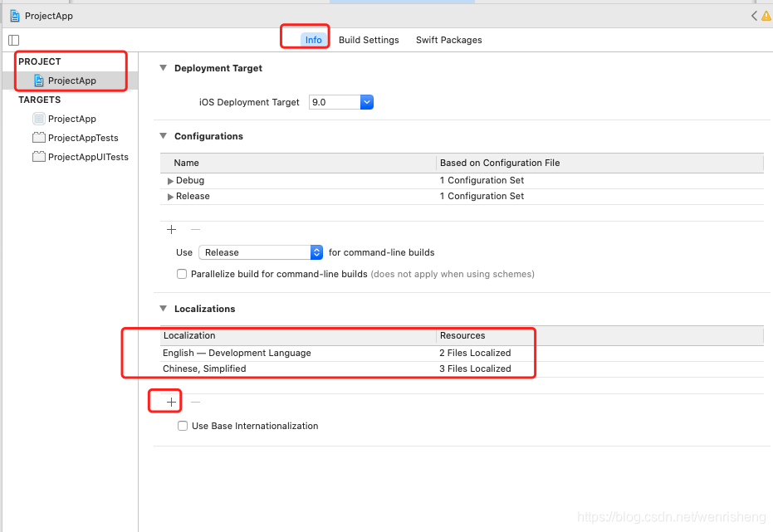Screen dimensions: 773x532
Task: Remove a configuration with minus icon
Action: [196, 230]
